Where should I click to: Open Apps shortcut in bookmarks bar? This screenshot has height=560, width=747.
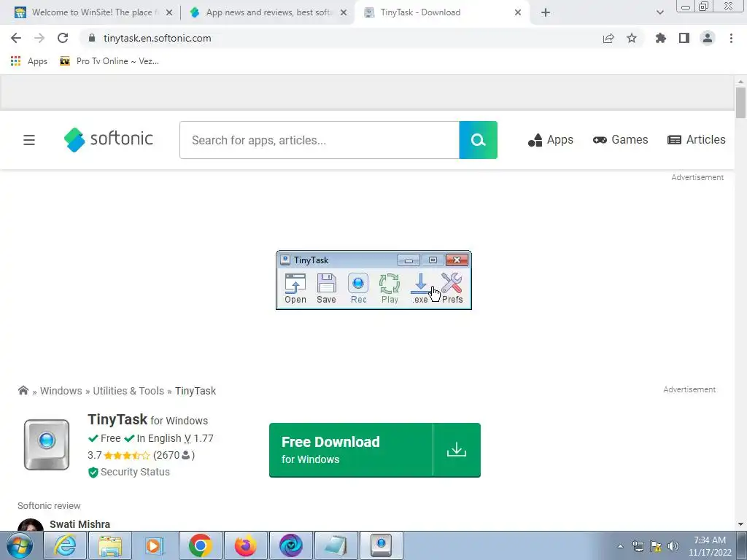(28, 61)
